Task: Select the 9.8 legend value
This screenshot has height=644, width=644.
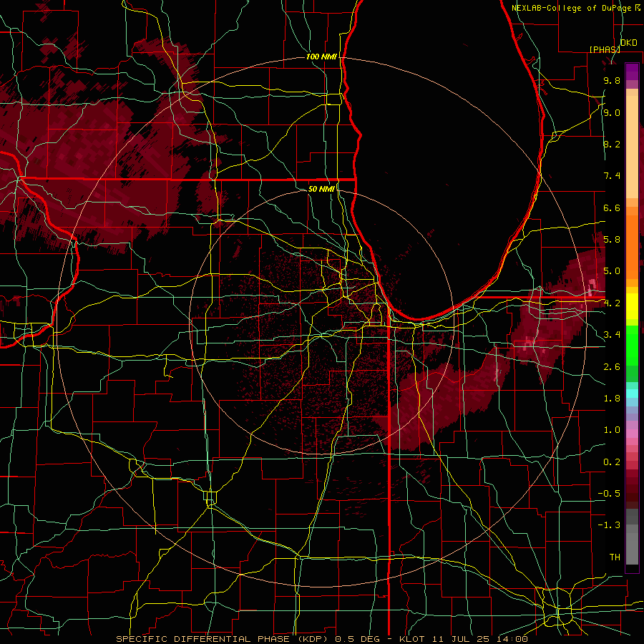Action: [612, 80]
